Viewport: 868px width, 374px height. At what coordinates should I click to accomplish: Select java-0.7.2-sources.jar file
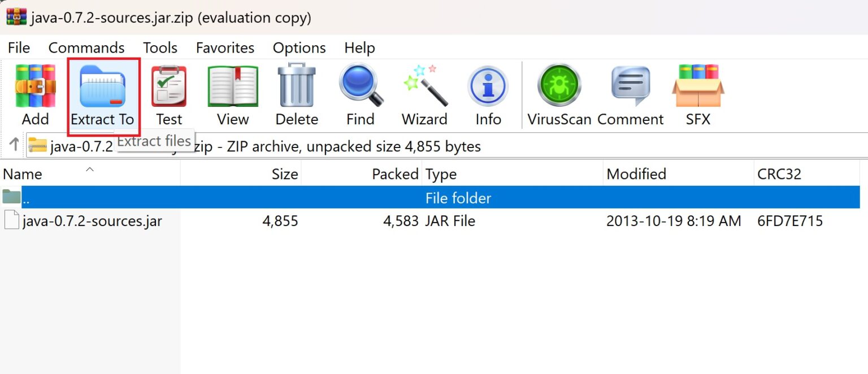click(x=92, y=221)
